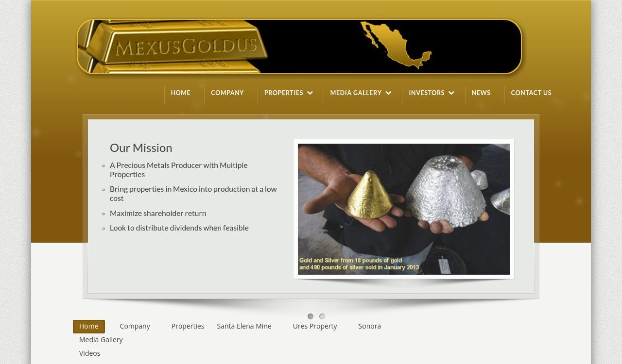This screenshot has height=364, width=622.
Task: Open the Company menu item
Action: pyautogui.click(x=227, y=93)
